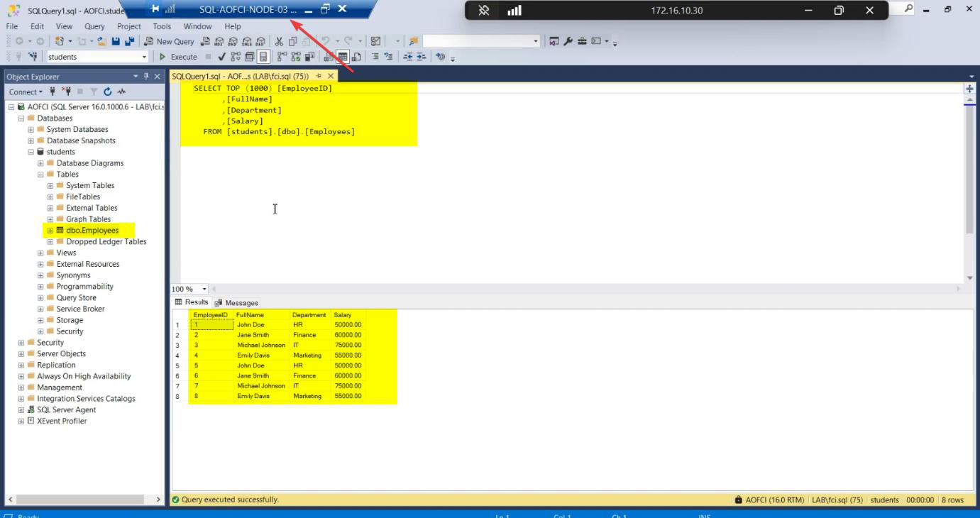Click the search icon in the title bar

(908, 9)
